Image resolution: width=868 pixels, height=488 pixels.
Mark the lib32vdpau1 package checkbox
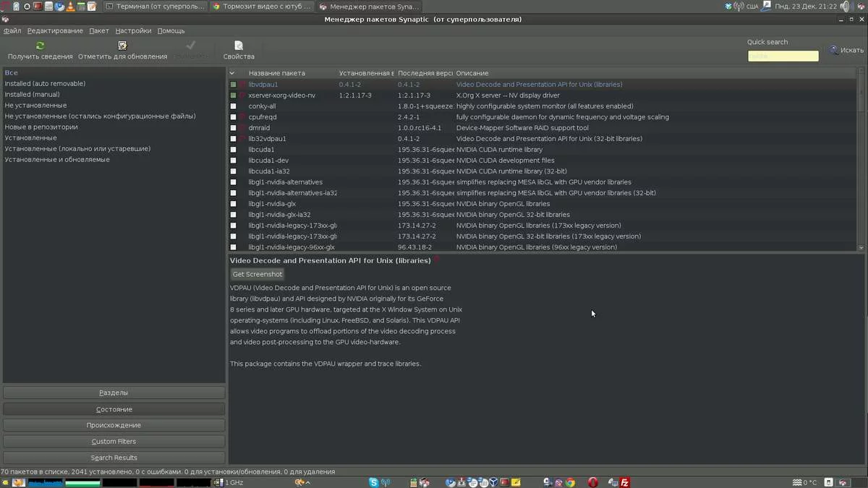point(233,139)
